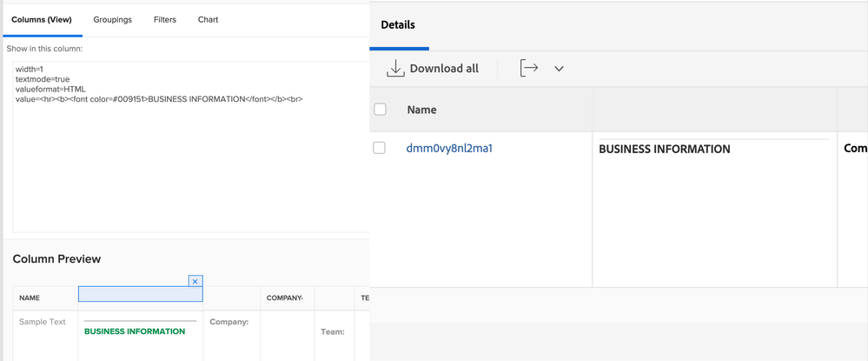Click the green BUSINESS INFORMATION preview cell

pos(135,331)
